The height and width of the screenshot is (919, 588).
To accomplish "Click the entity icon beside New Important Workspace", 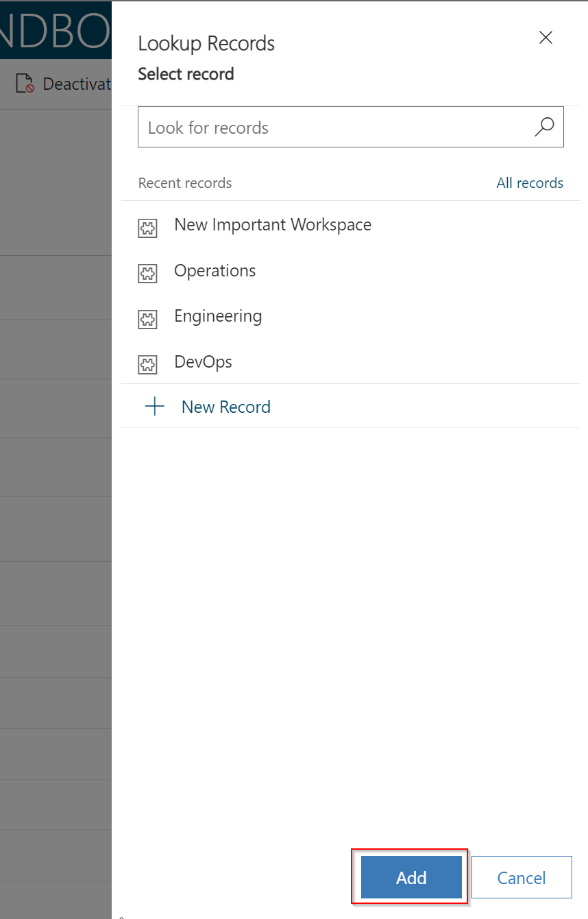I will click(147, 228).
